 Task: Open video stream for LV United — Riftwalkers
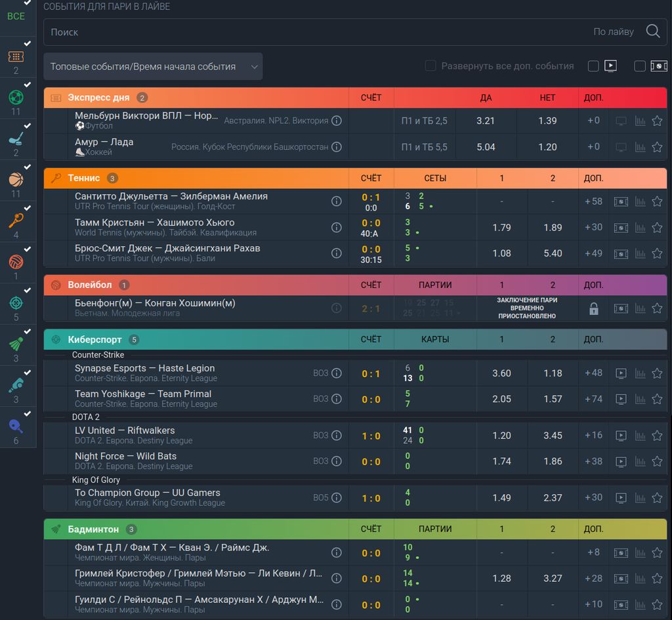pos(621,436)
